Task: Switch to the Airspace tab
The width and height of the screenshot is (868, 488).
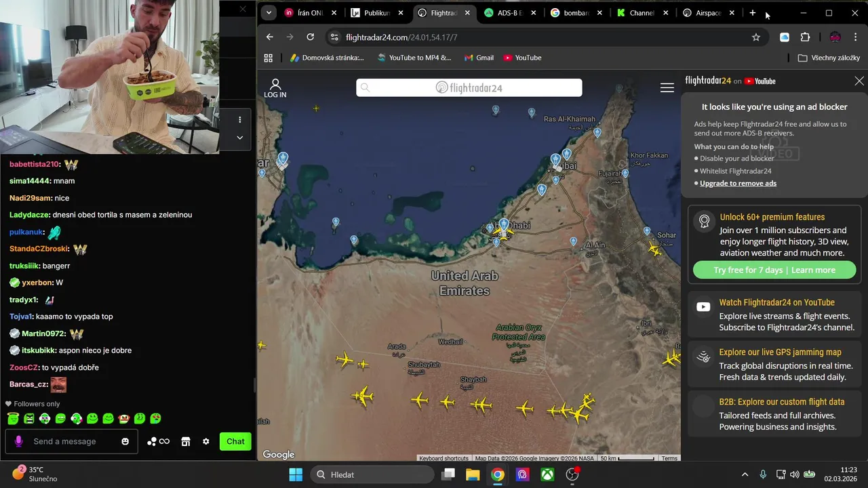Action: coord(708,13)
